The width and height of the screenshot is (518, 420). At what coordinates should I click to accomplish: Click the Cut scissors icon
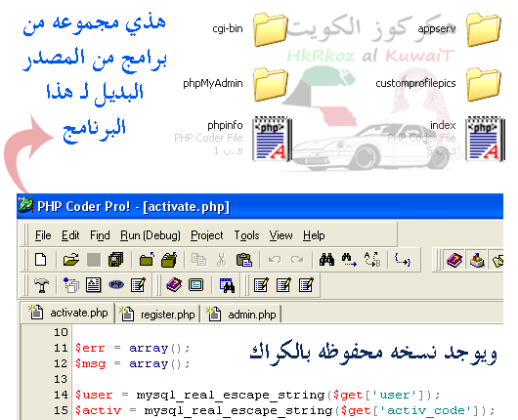[x=221, y=260]
